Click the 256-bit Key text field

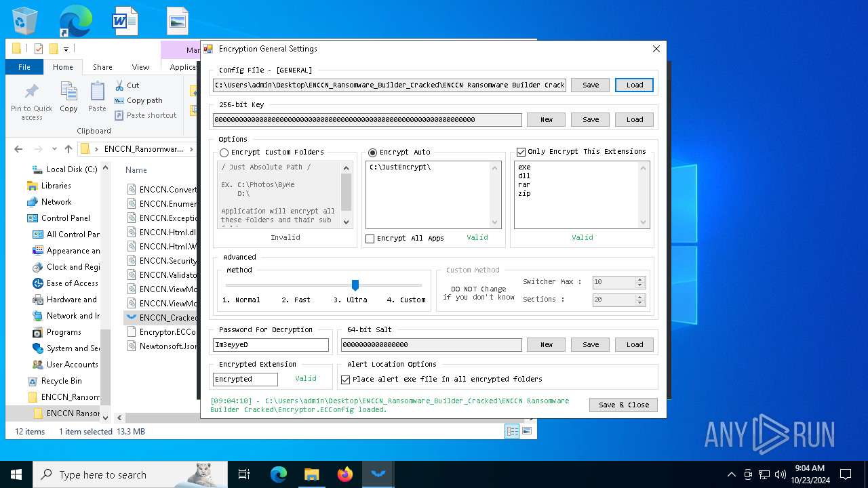(x=368, y=120)
